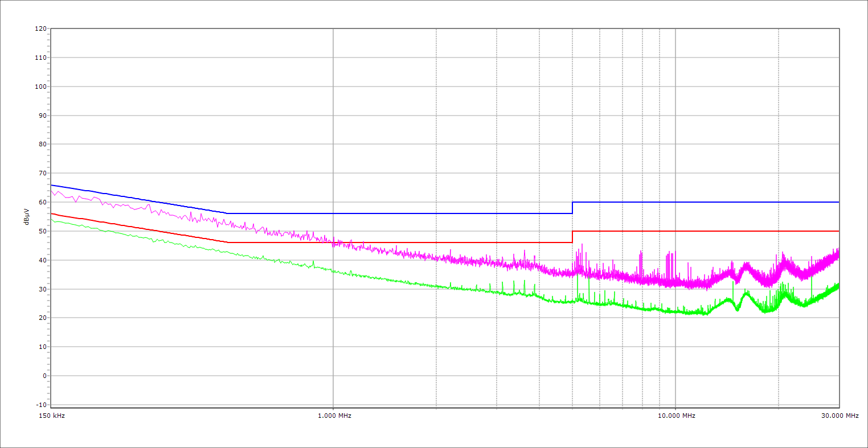Click the green trace's right end at 30 MHz
The height and width of the screenshot is (448, 868).
[x=838, y=285]
